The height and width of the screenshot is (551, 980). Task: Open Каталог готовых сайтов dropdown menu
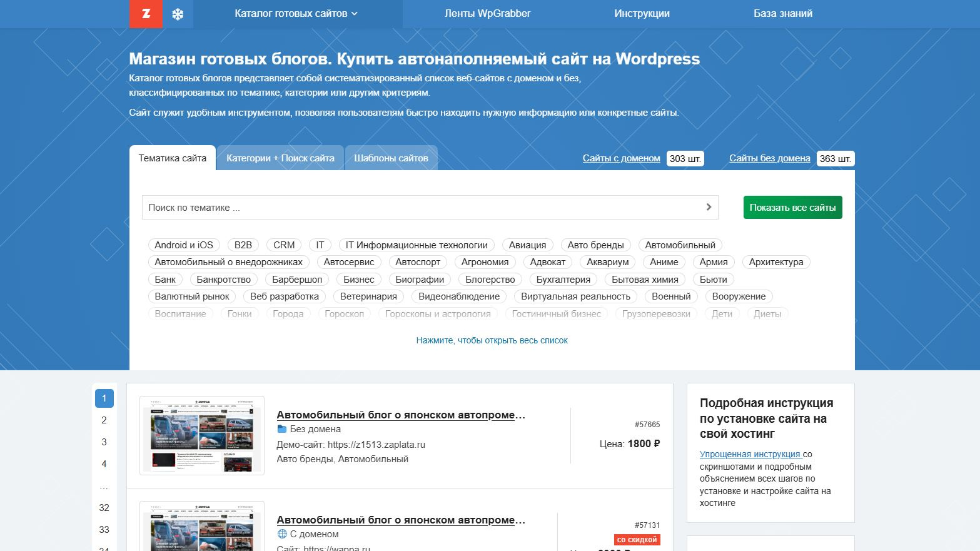(x=296, y=14)
